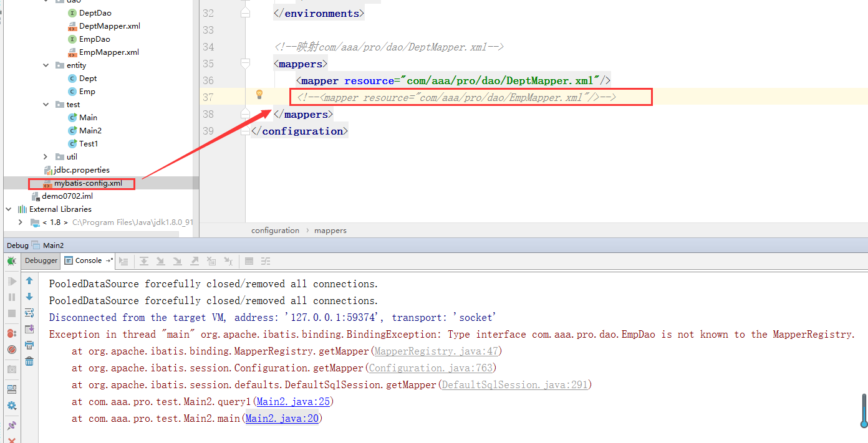Click Run to Cursor debug icon
This screenshot has height=443, width=868.
click(x=228, y=261)
